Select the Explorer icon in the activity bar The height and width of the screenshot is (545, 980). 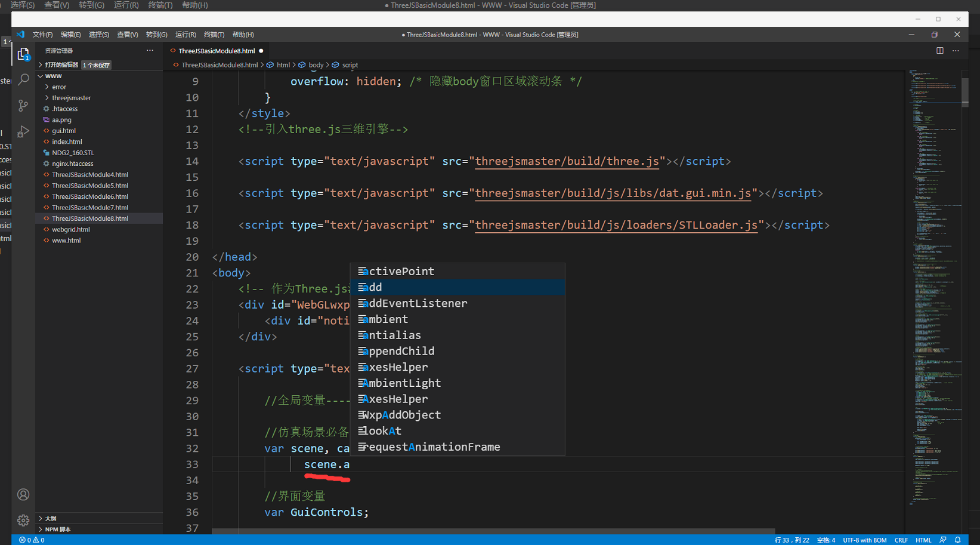click(23, 53)
